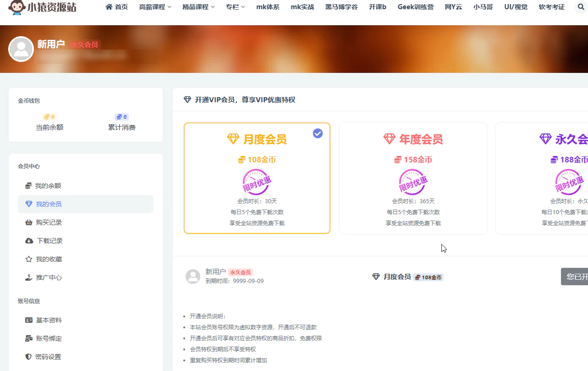Click the coin icon beside 158金币

[398, 160]
